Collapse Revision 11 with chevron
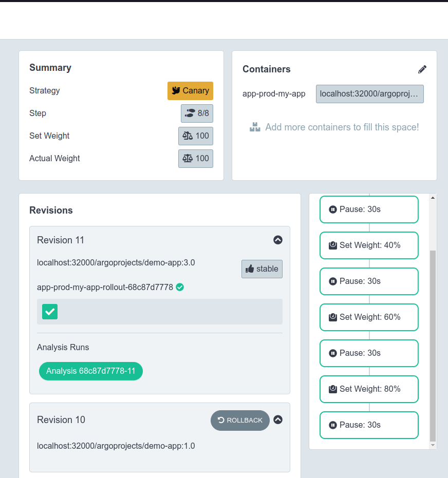This screenshot has width=448, height=478. pyautogui.click(x=278, y=240)
